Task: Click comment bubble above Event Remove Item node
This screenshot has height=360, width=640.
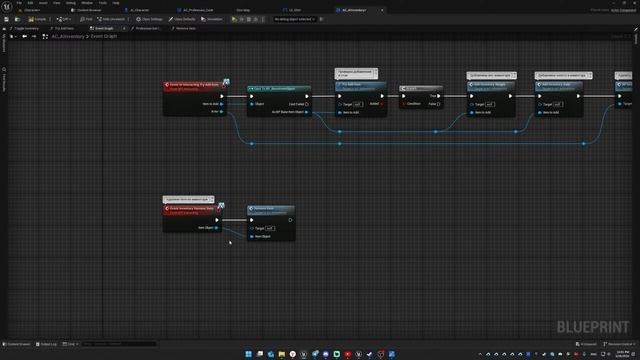Action: [188, 199]
